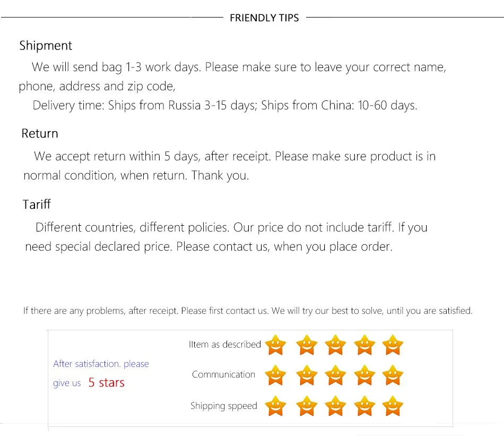Screen dimensions: 504x445
Task: Click the "Communication" rating label
Action: [x=223, y=374]
